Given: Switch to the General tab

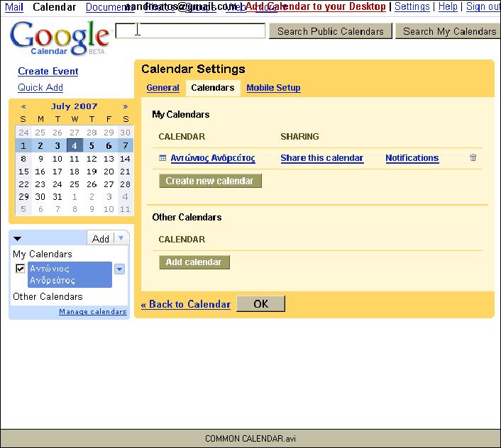Looking at the screenshot, I should pyautogui.click(x=163, y=88).
